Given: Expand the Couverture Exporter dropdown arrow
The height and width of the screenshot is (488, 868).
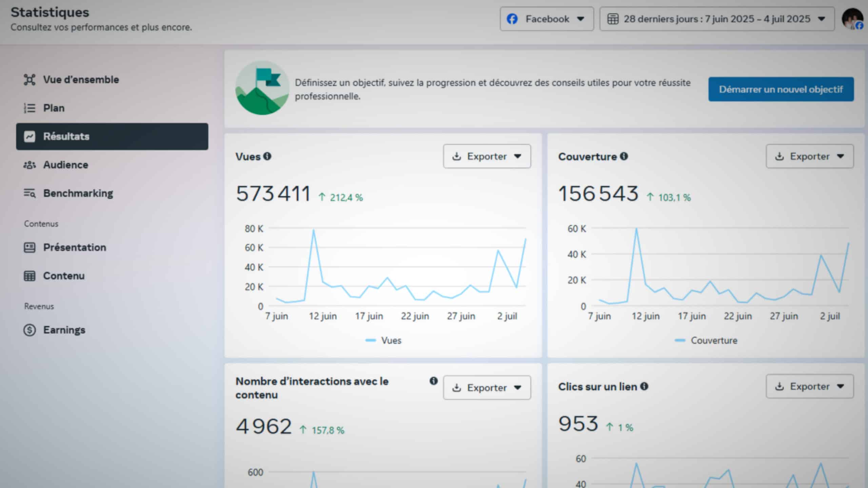Looking at the screenshot, I should tap(840, 156).
